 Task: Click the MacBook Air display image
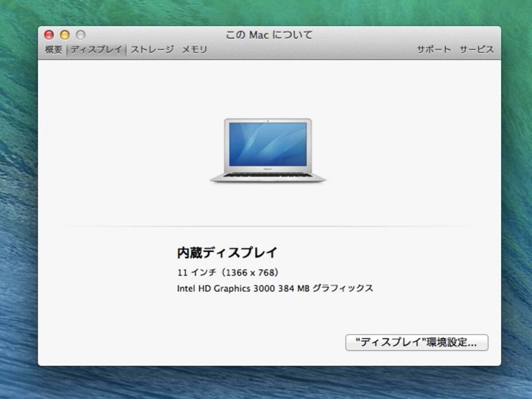[x=268, y=151]
